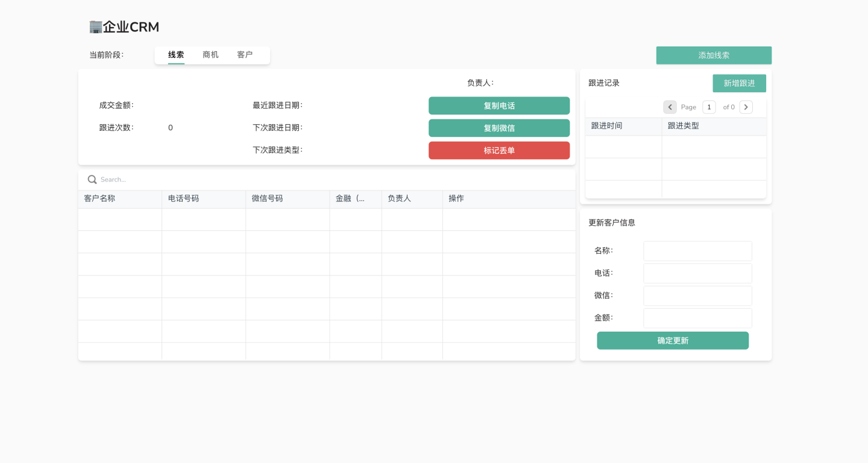Click the 负责人 table column header
The height and width of the screenshot is (463, 868).
pyautogui.click(x=412, y=199)
